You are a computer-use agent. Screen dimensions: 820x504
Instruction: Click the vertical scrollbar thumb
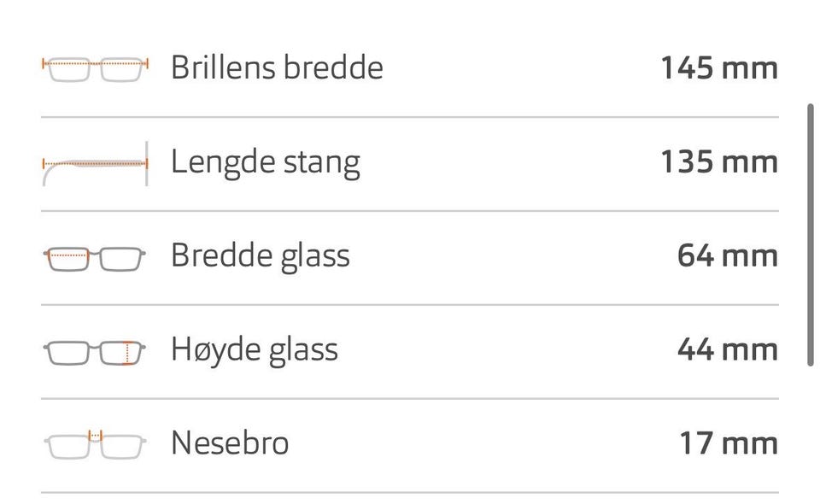811,235
